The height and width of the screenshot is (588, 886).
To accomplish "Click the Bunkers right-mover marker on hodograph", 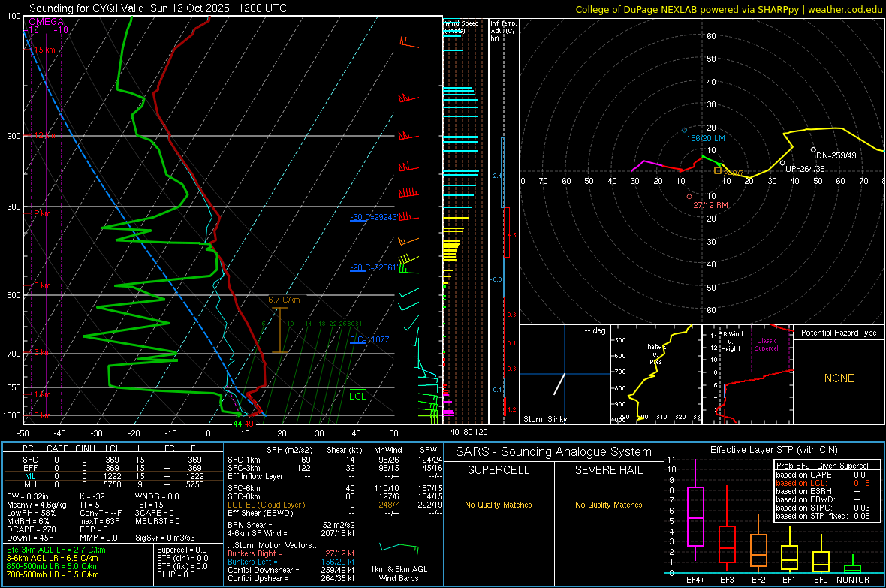I will 689,197.
